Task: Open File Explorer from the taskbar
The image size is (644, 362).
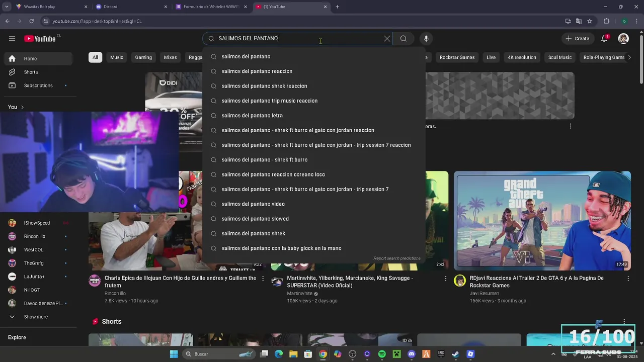Action: (293, 354)
